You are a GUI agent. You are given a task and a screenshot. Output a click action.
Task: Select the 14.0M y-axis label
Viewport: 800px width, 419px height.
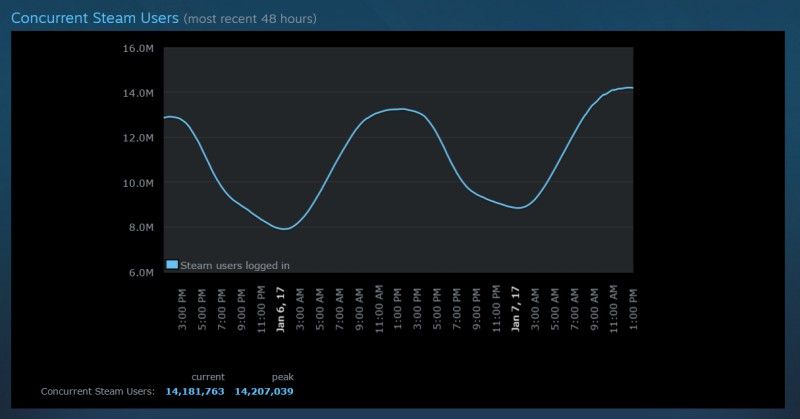138,93
